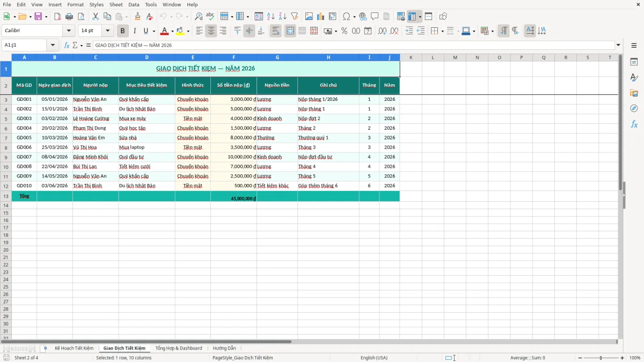Toggle Underline formatting

[145, 31]
